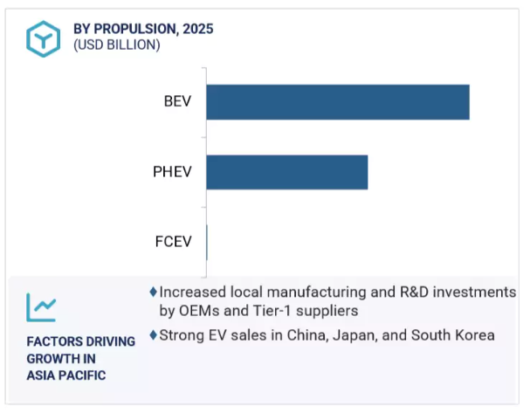Click the ASIA PACIFIC text
Viewport: 530px width, 420px height.
(x=66, y=375)
